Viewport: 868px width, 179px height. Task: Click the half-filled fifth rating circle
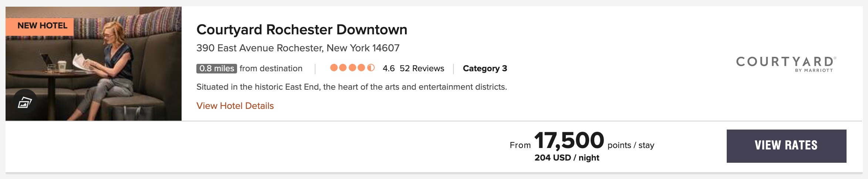click(x=371, y=68)
